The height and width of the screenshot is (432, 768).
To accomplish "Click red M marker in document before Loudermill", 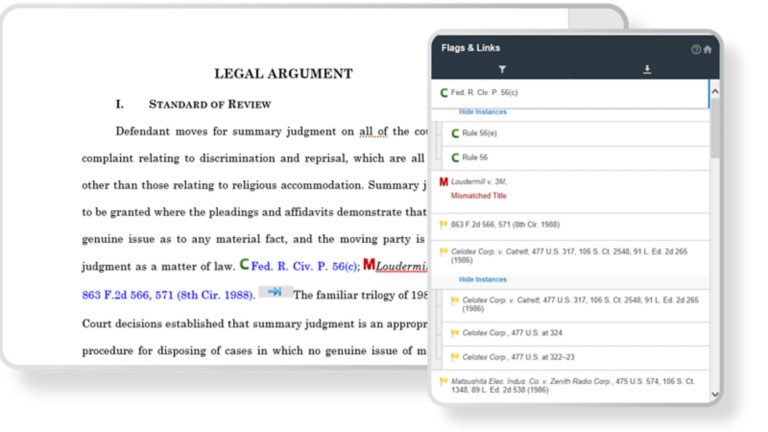I will point(369,264).
